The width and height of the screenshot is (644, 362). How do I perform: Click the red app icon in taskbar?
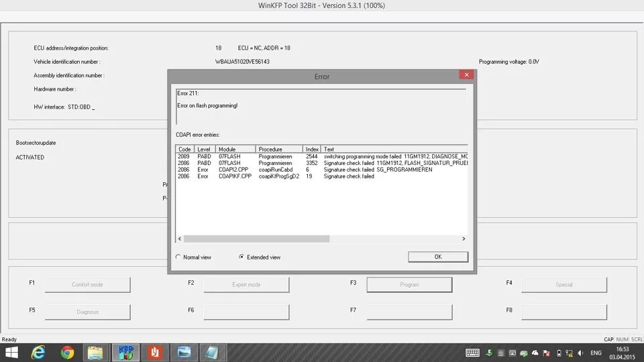coord(154,353)
